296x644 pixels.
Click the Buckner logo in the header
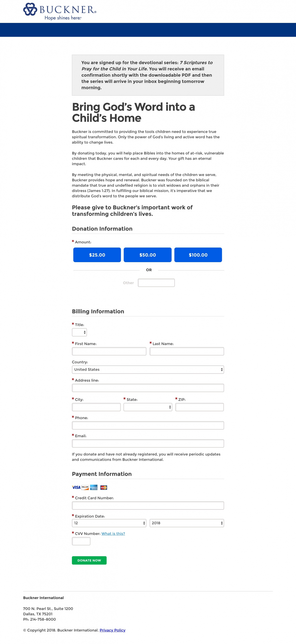point(60,11)
